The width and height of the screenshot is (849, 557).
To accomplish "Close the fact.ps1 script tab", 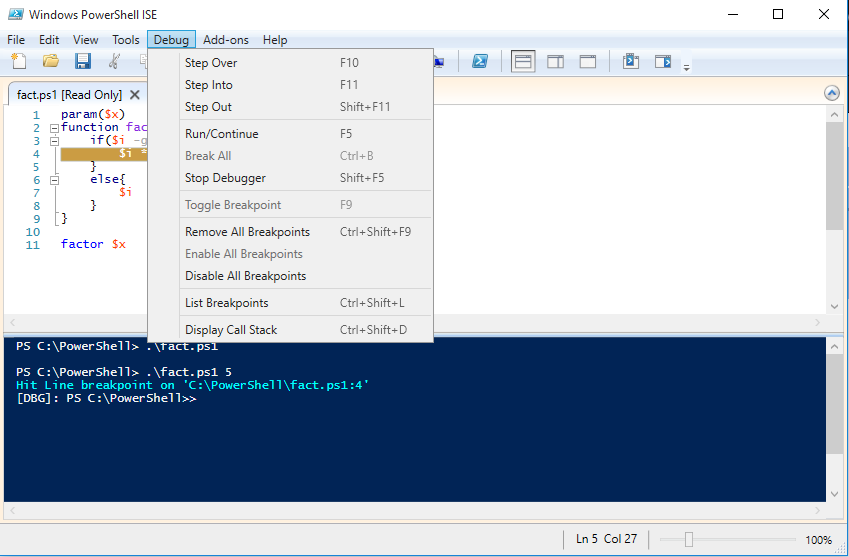I will 135,95.
